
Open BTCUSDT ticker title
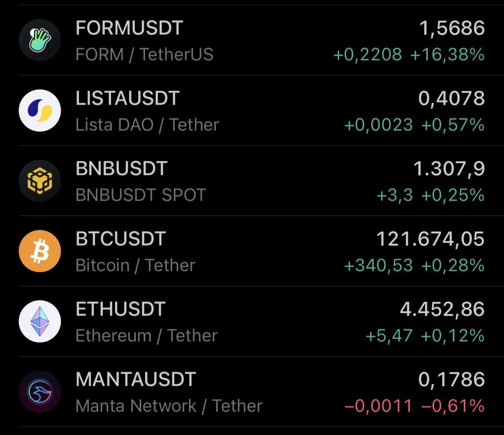121,239
